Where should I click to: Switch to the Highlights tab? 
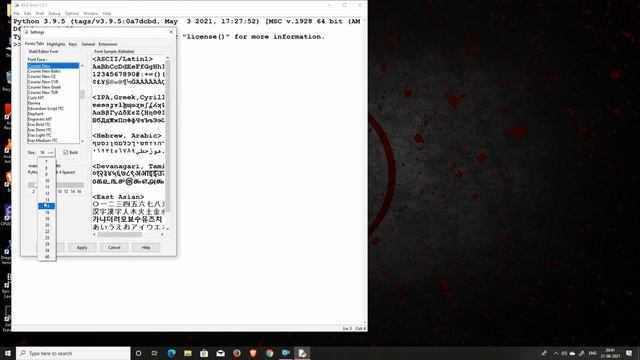(x=56, y=44)
